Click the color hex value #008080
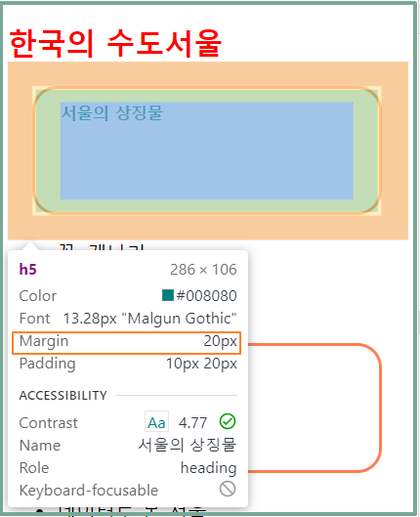Image resolution: width=420 pixels, height=517 pixels. pos(206,296)
